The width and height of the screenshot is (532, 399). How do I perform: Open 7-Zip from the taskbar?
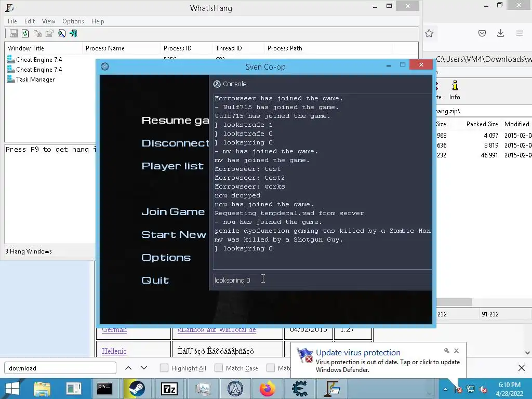coord(169,389)
